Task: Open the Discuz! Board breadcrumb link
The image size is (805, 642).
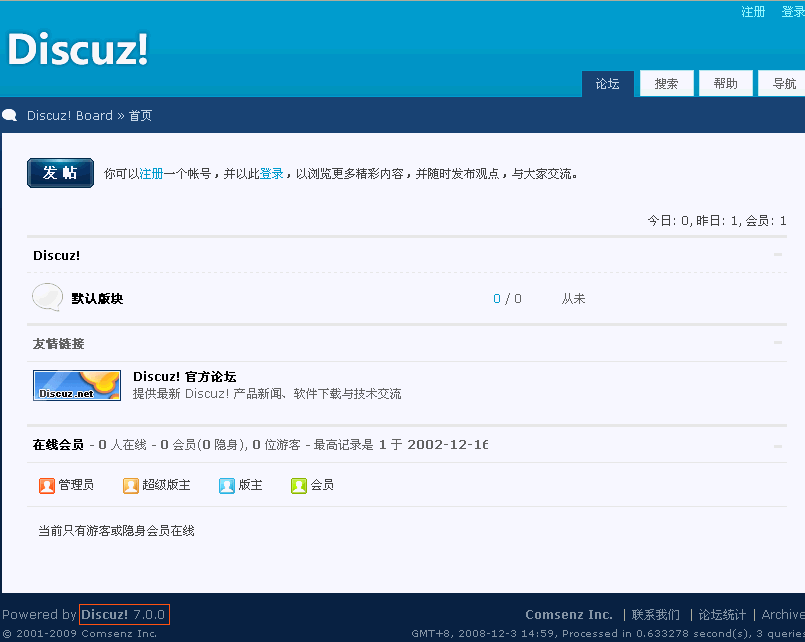Action: coord(70,115)
